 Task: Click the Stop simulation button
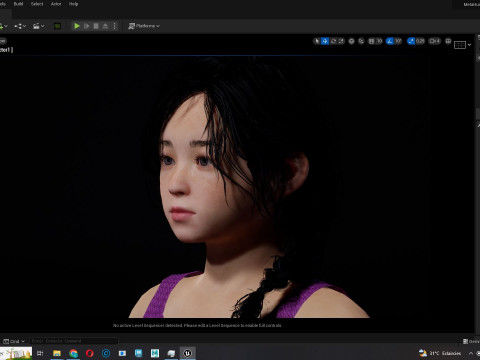[96, 26]
